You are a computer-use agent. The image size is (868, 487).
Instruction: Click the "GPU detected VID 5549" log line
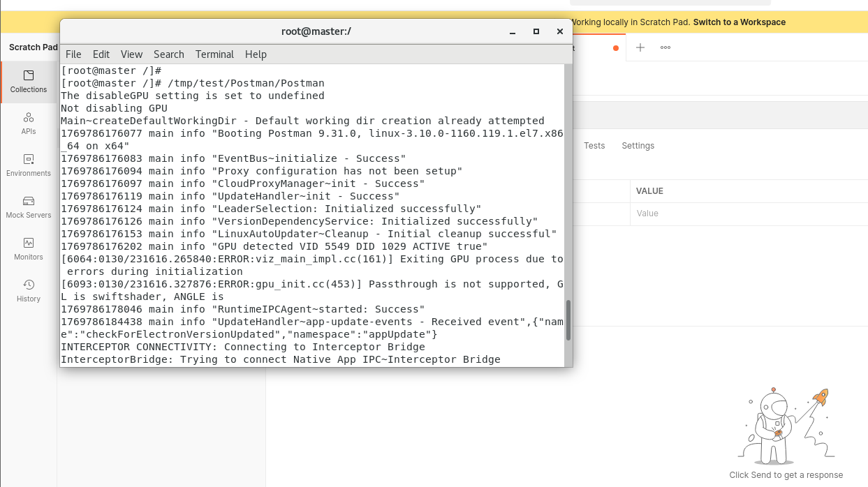[x=274, y=246]
